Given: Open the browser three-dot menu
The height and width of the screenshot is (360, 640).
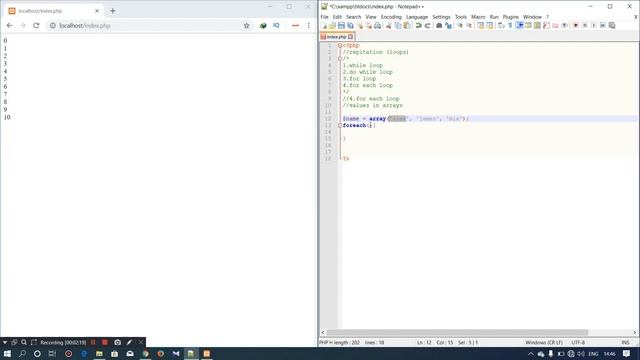Looking at the screenshot, I should click(x=309, y=25).
